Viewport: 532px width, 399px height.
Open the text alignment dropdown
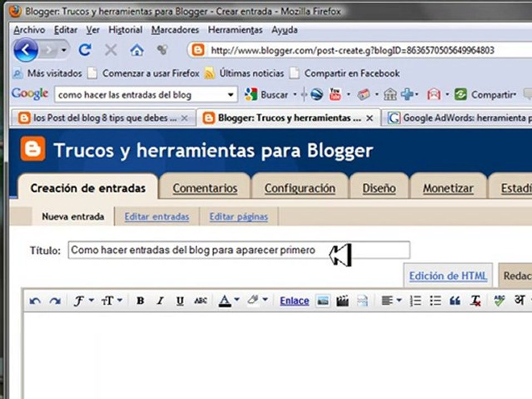tap(391, 300)
